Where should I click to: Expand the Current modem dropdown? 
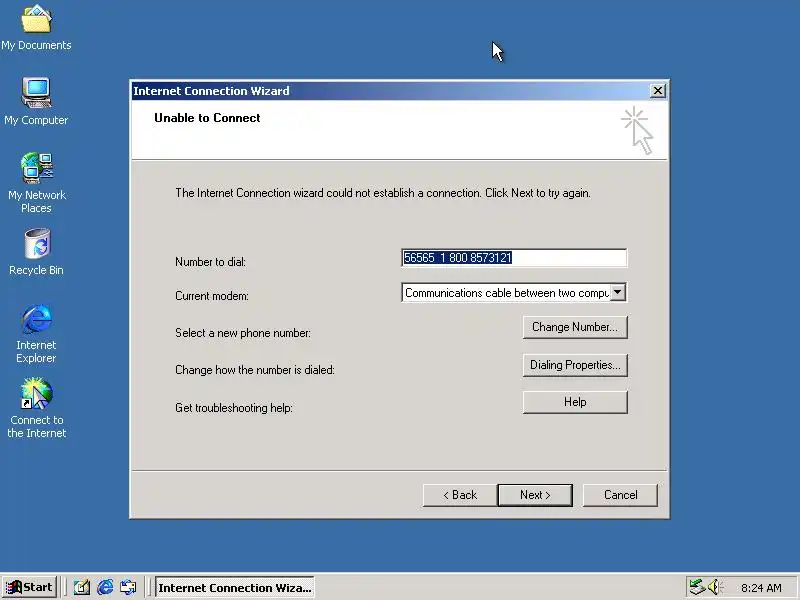click(618, 292)
